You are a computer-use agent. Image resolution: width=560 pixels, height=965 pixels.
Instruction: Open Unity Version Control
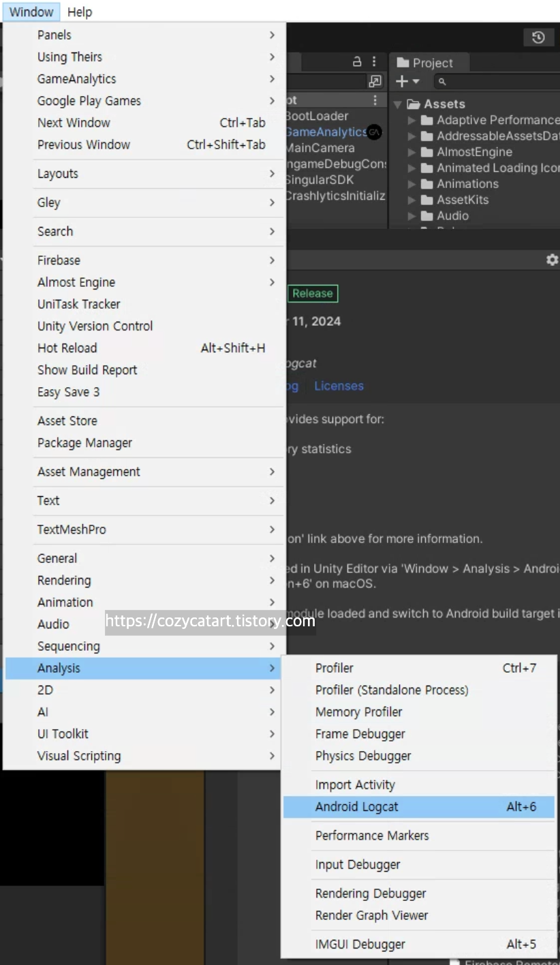point(144,326)
